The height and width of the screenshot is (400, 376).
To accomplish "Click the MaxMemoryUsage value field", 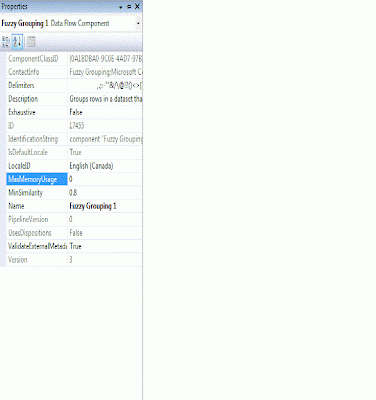I will coord(105,179).
